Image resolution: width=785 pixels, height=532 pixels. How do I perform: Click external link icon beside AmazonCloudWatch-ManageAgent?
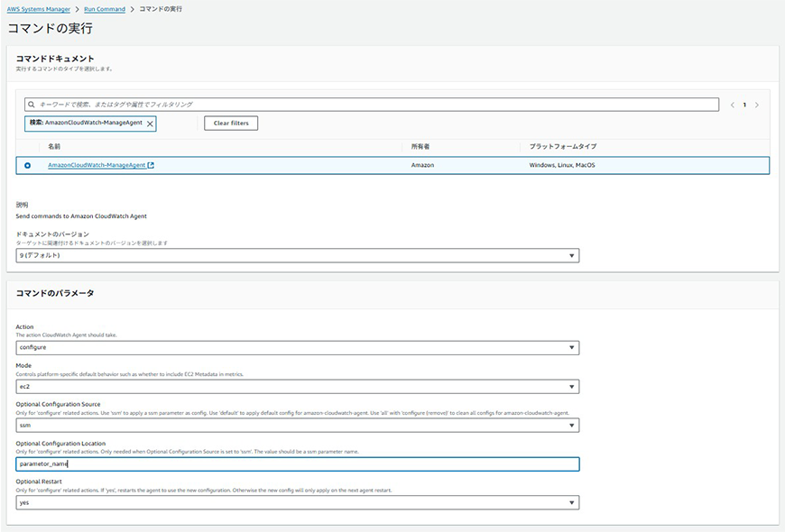pyautogui.click(x=151, y=165)
